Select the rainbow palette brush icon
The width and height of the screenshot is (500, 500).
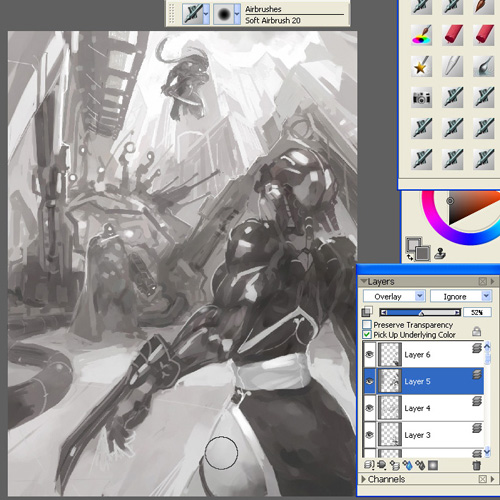tap(421, 35)
